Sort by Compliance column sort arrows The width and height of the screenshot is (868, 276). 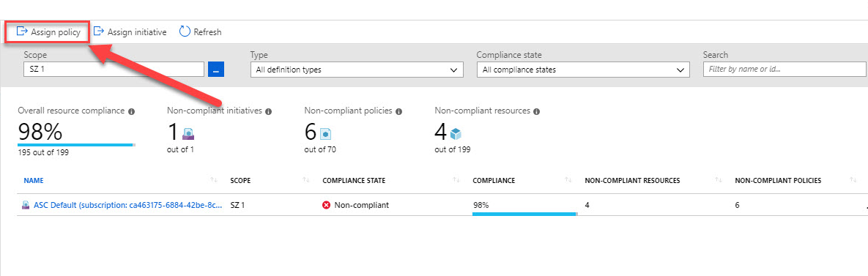[568, 180]
